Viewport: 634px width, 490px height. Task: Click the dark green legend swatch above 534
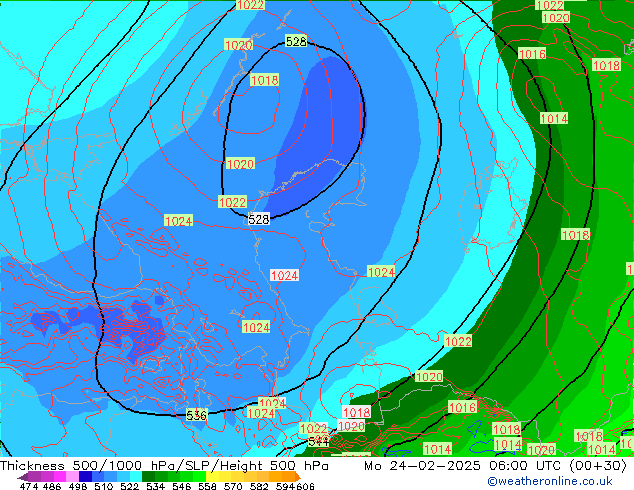[x=148, y=476]
